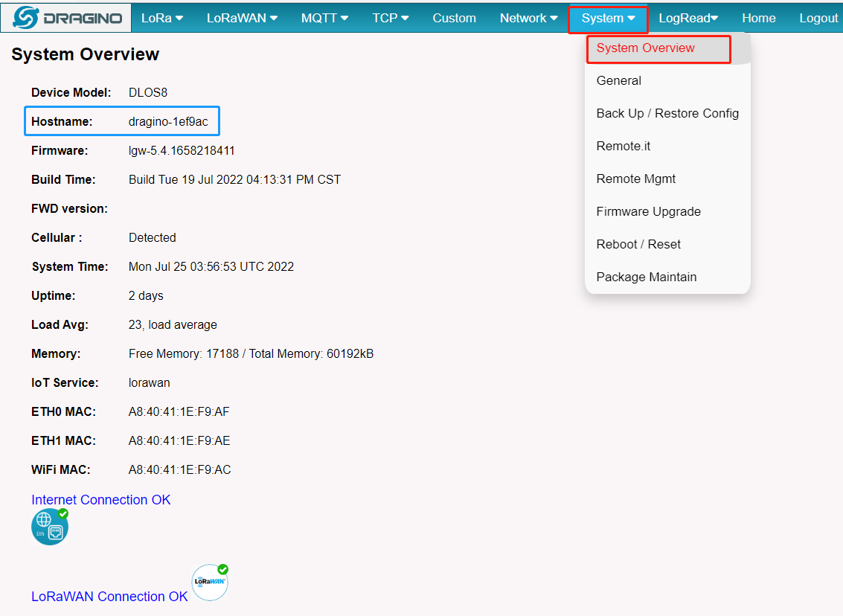The height and width of the screenshot is (616, 843).
Task: Click WiFi MAC address A8:40:41:1E:F9:AC
Action: pos(179,469)
